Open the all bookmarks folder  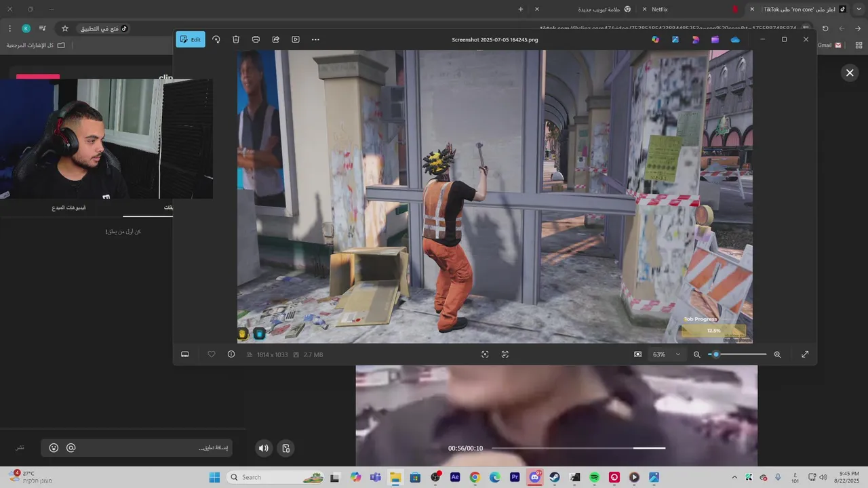click(36, 45)
